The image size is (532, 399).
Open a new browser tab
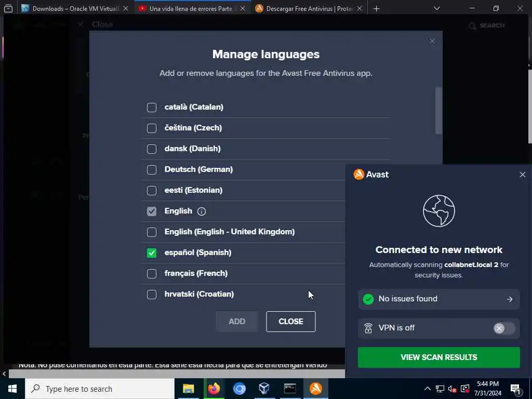376,8
